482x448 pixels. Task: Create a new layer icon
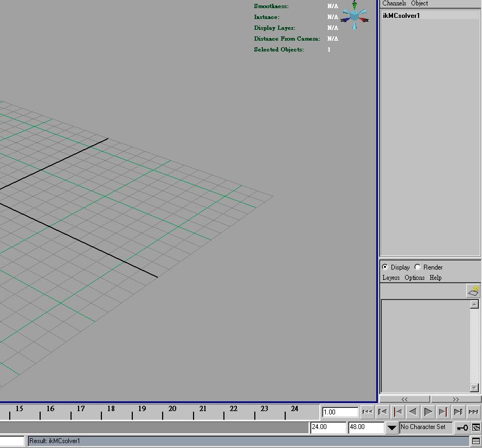473,291
